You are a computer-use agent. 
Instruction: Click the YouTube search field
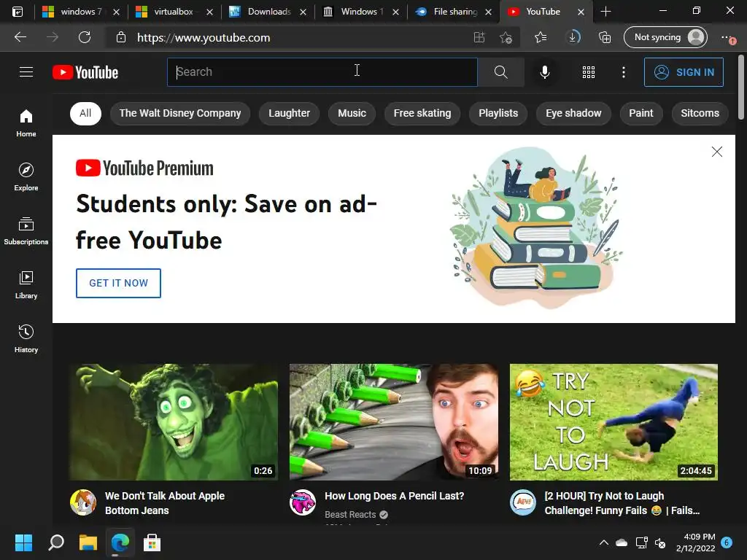coord(322,72)
